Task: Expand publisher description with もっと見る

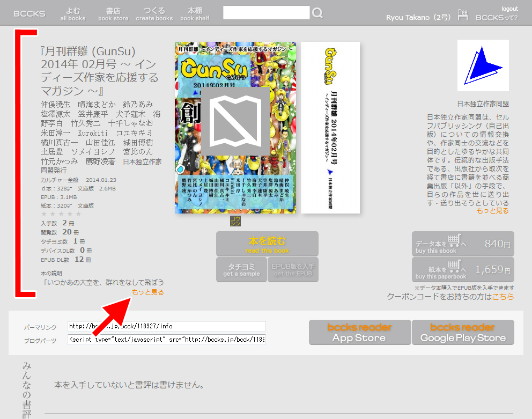Action: [493, 211]
